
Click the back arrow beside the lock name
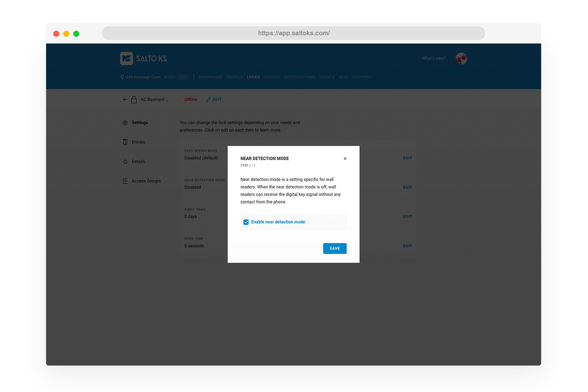click(125, 100)
